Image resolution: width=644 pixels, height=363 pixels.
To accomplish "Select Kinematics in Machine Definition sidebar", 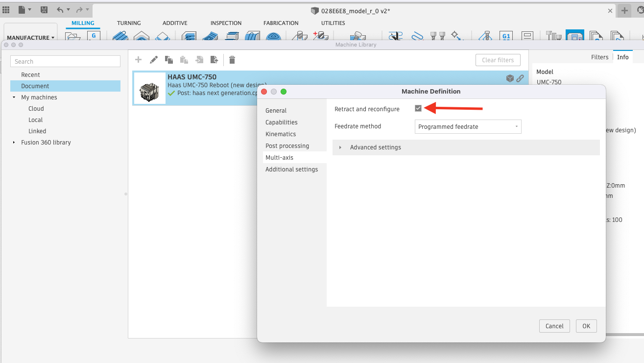I will (281, 134).
